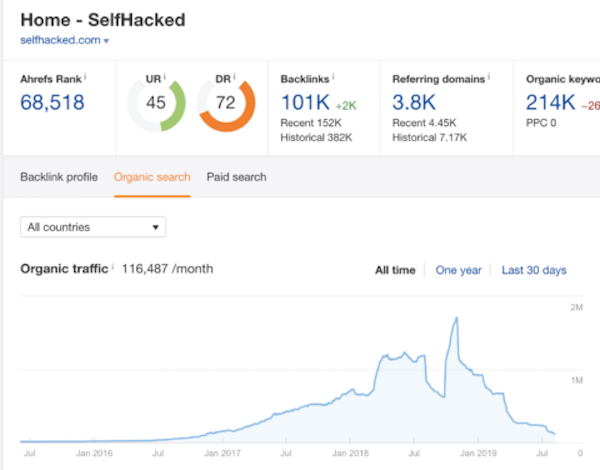Click the Referring domains info icon

pyautogui.click(x=489, y=76)
